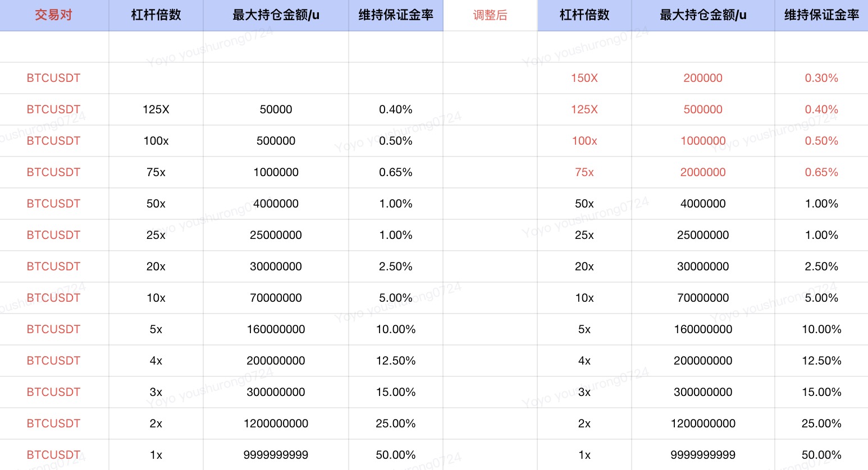Image resolution: width=868 pixels, height=470 pixels.
Task: Select the left 1200000000 cell
Action: (x=276, y=423)
